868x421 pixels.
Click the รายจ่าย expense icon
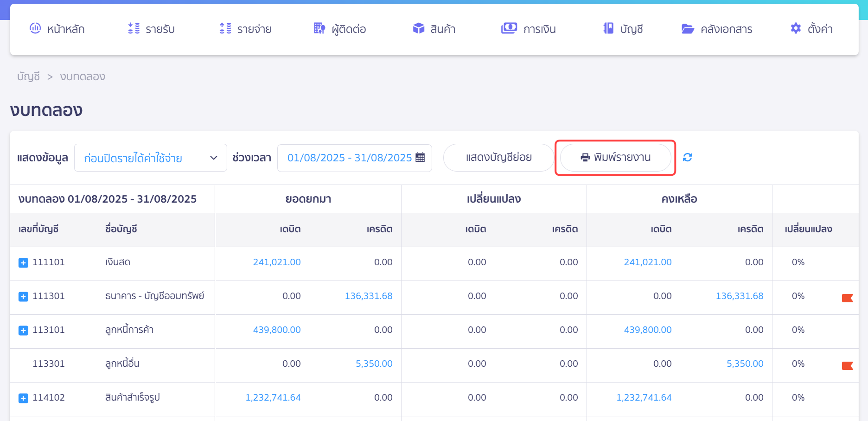[225, 28]
